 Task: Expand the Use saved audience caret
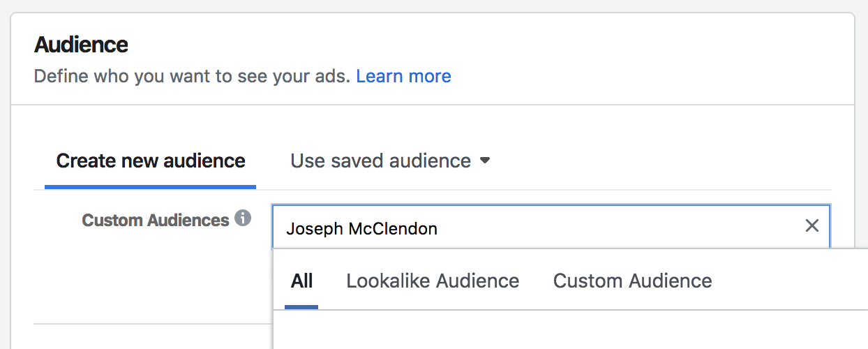485,161
